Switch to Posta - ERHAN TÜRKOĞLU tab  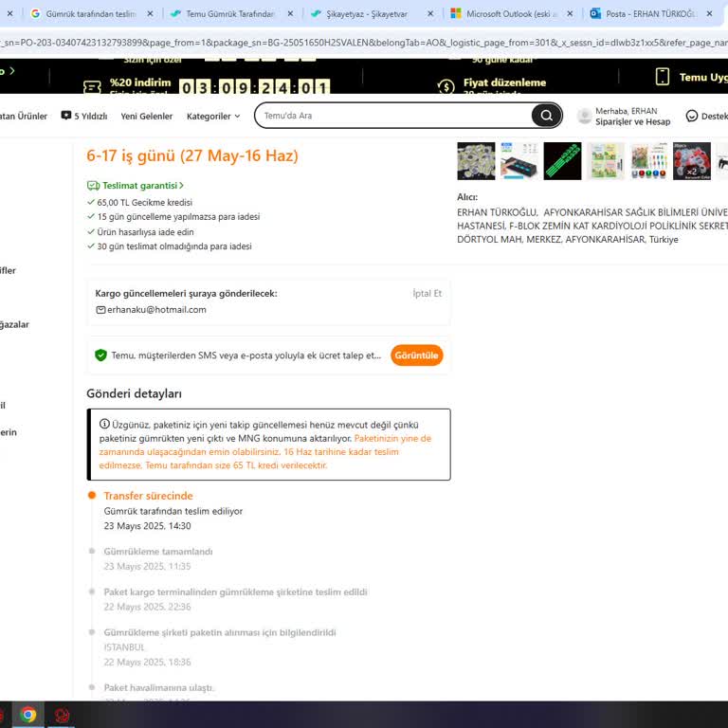pyautogui.click(x=650, y=14)
